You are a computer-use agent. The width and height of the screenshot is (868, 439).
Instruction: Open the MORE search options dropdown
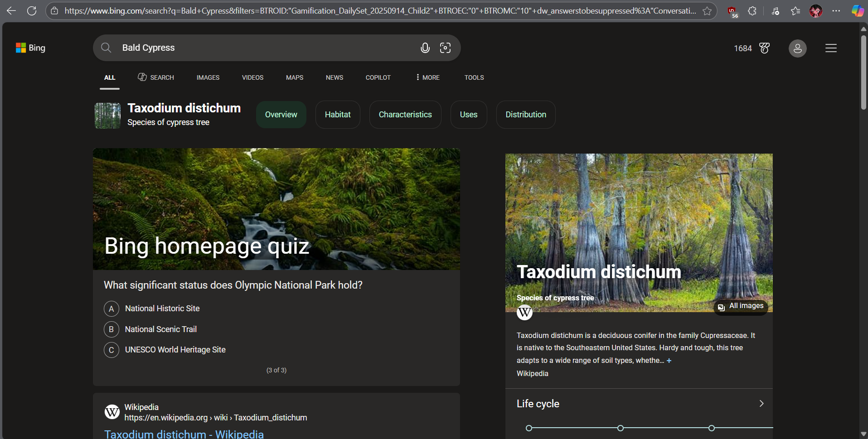coord(427,77)
